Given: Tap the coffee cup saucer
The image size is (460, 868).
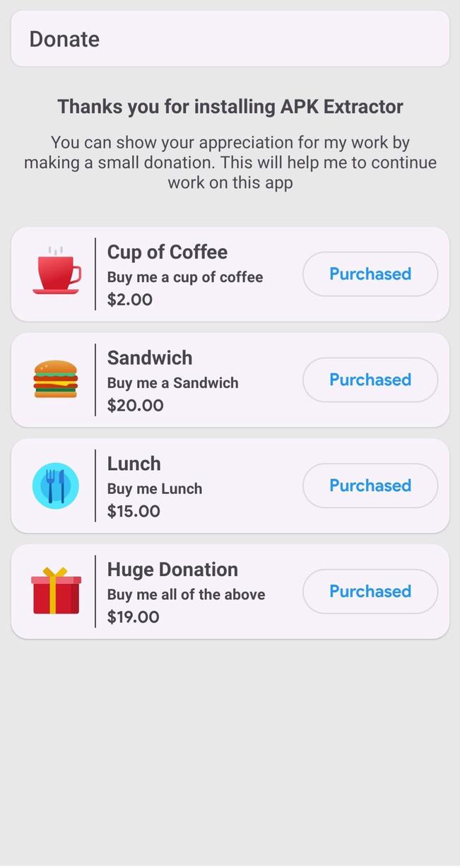Looking at the screenshot, I should coord(56,292).
